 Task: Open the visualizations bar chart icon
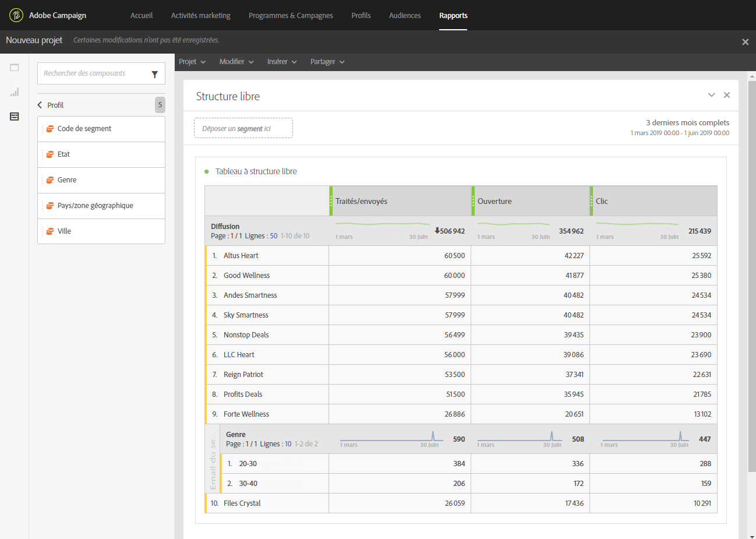15,92
